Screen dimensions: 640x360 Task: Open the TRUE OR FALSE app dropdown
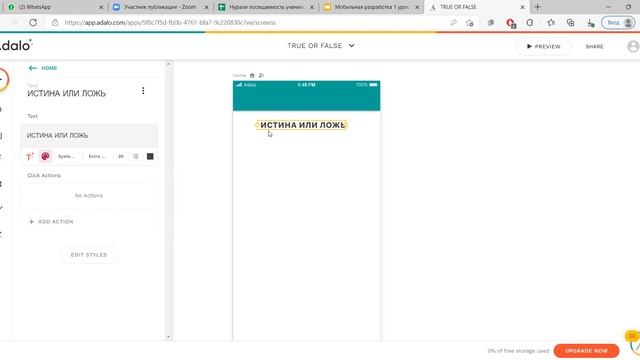321,46
